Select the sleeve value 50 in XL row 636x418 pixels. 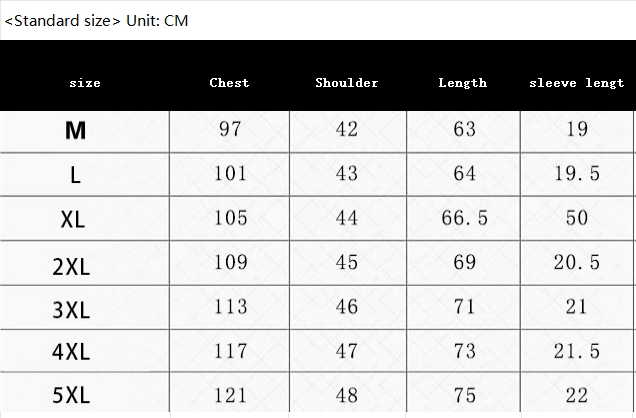pyautogui.click(x=577, y=218)
